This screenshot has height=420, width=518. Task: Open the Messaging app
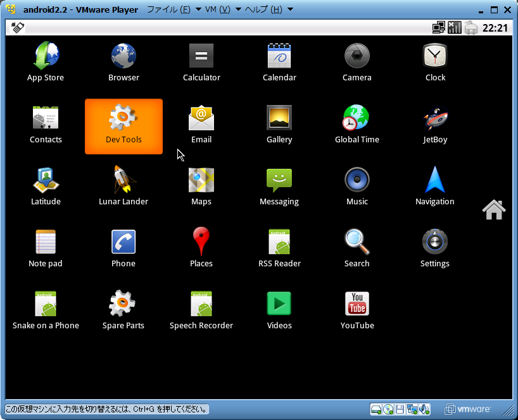pos(279,187)
